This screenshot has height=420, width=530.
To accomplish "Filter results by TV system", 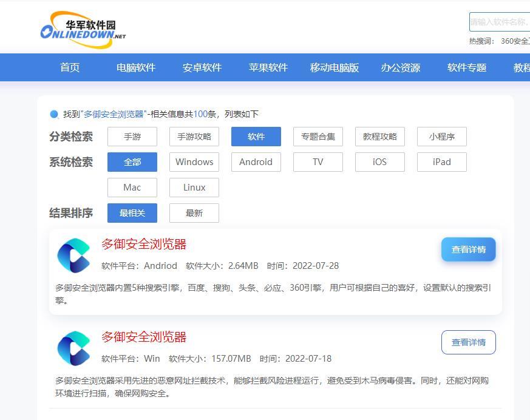I will coord(318,162).
